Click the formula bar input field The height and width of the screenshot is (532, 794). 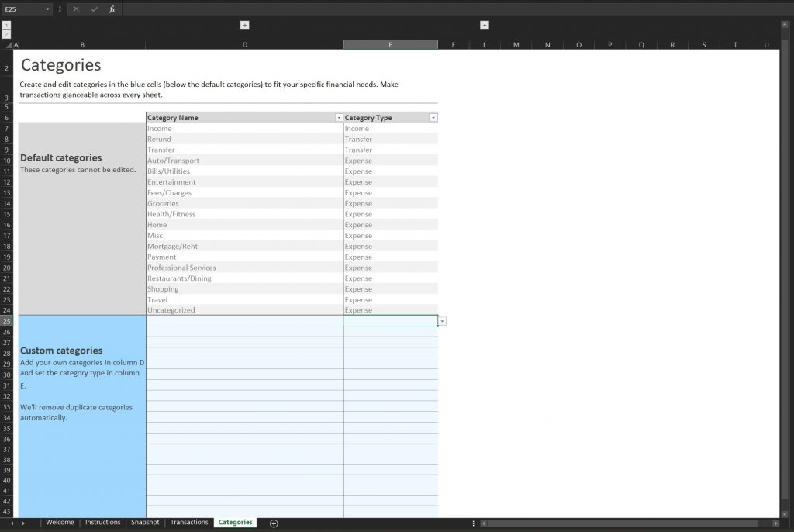(450, 9)
